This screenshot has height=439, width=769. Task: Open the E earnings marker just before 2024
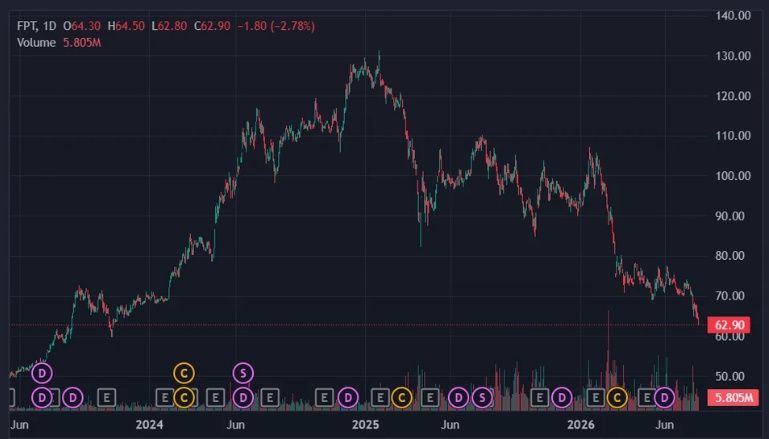point(107,397)
